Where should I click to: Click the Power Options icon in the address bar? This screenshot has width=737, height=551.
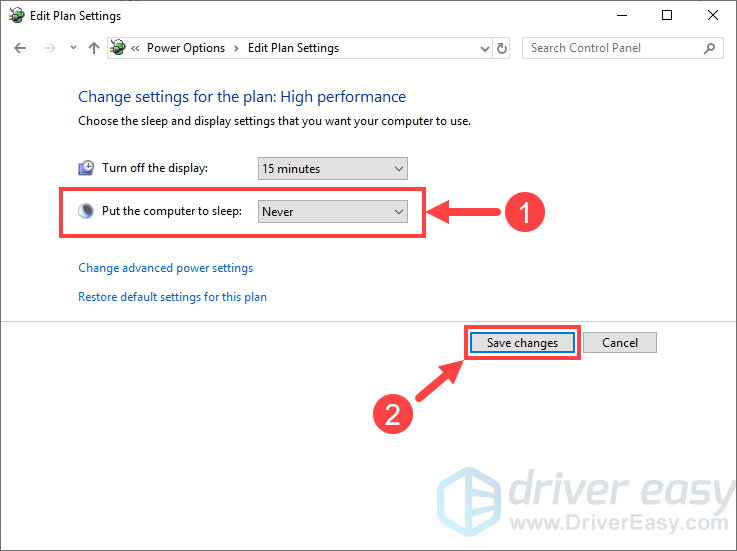pyautogui.click(x=118, y=48)
